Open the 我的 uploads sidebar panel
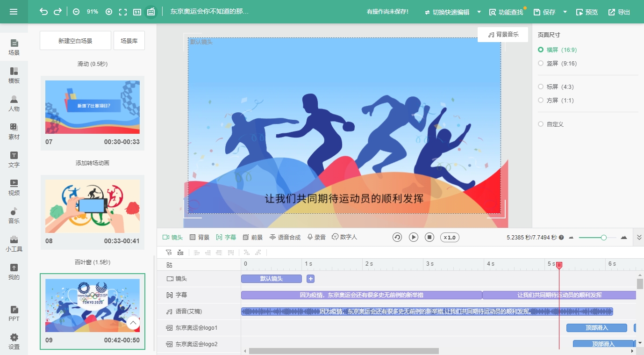Screen dimensions: 644x355 click(14, 272)
